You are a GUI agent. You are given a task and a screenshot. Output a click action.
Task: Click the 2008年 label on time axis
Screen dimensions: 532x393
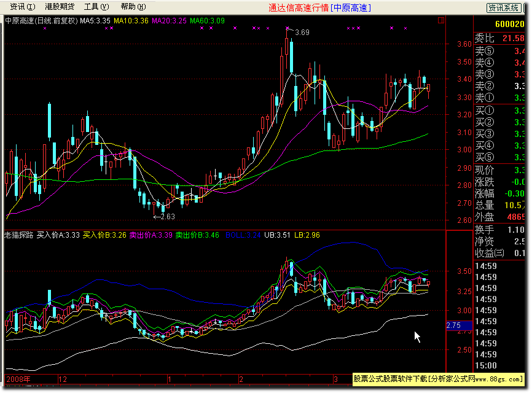[18, 379]
